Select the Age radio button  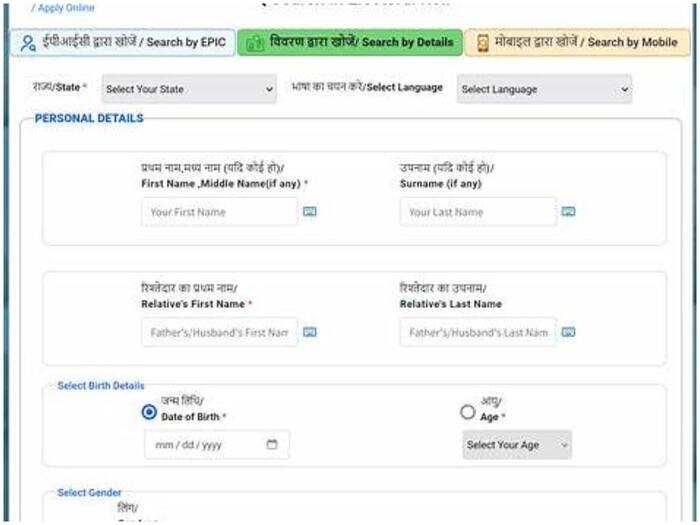coord(468,411)
